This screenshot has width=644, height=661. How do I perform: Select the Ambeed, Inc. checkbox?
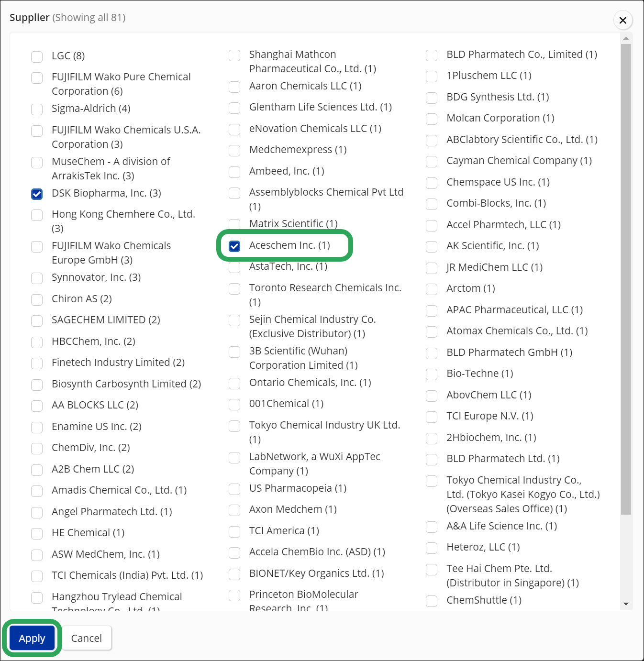pos(234,172)
